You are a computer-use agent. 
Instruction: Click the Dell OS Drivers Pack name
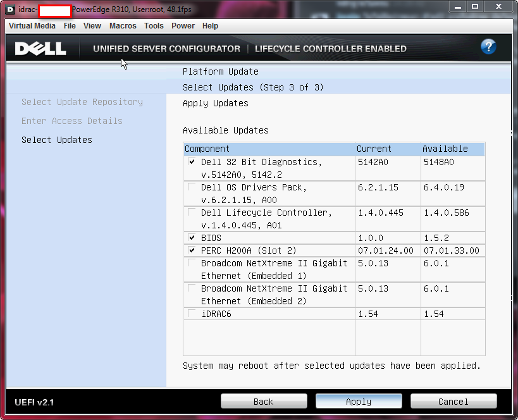coord(254,194)
